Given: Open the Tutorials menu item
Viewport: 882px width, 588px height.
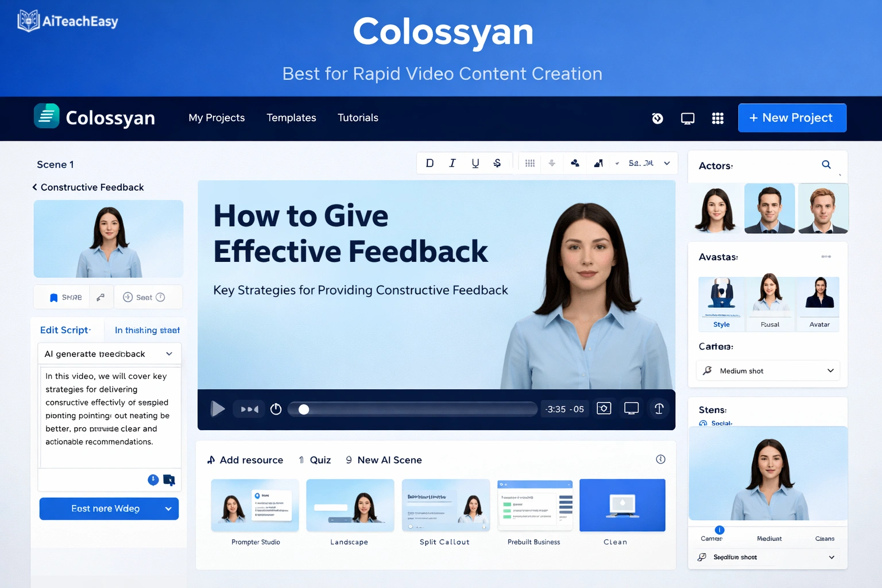Looking at the screenshot, I should pos(358,118).
